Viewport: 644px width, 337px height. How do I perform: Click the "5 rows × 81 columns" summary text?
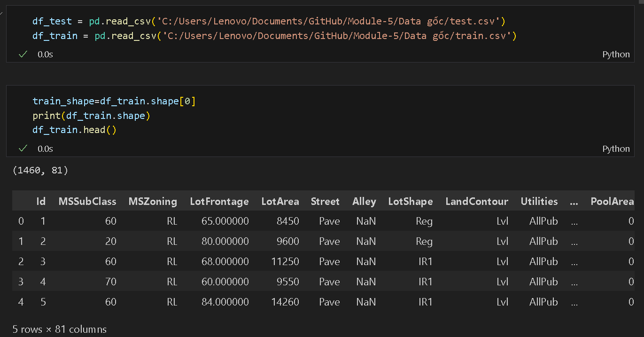pos(60,329)
